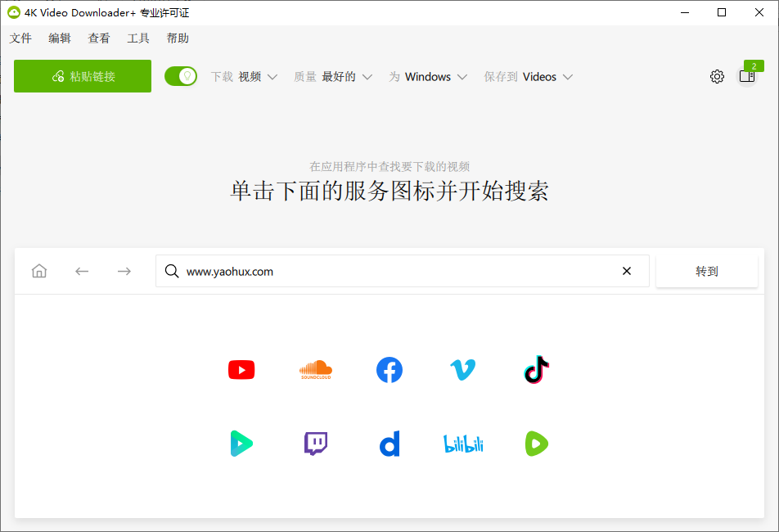This screenshot has width=779, height=532.
Task: Select the Twitch service icon
Action: click(x=315, y=444)
